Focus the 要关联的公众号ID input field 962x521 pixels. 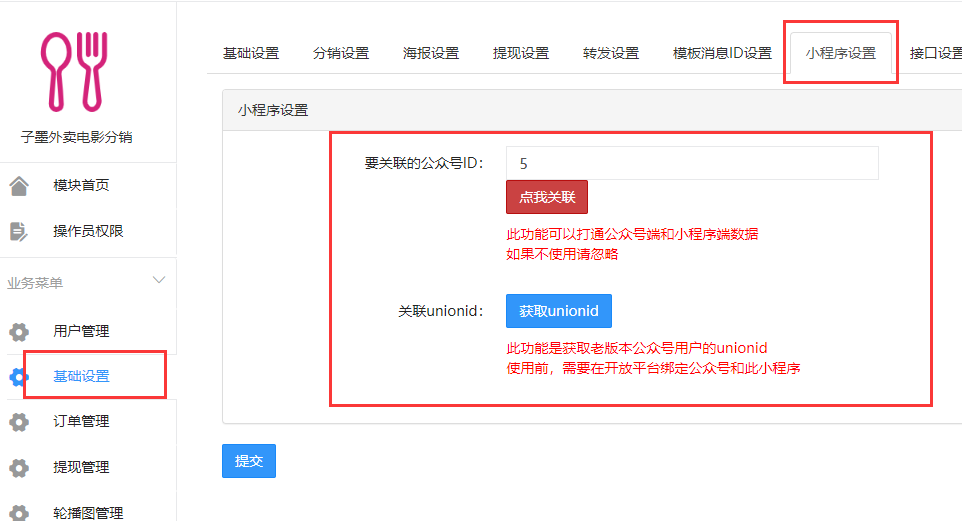[x=692, y=163]
